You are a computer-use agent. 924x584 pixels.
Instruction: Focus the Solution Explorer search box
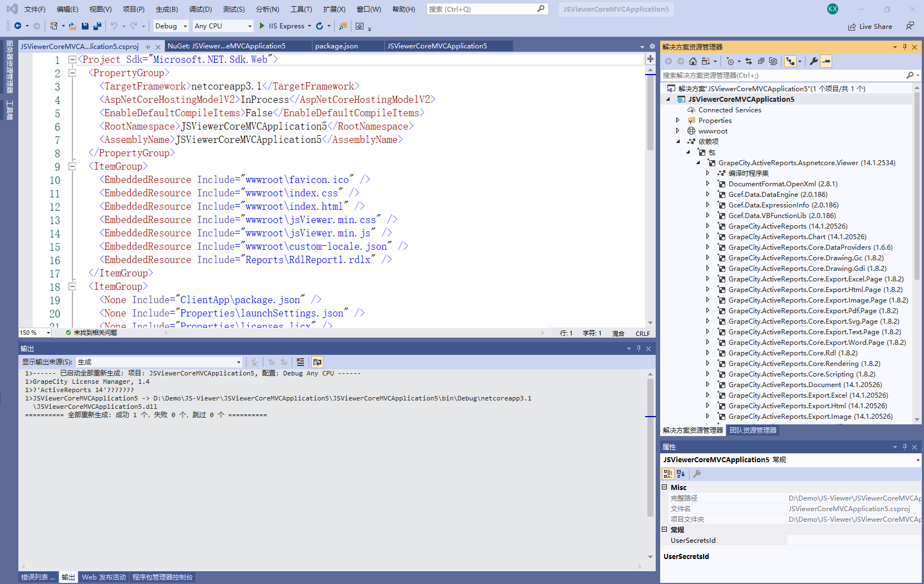point(785,75)
